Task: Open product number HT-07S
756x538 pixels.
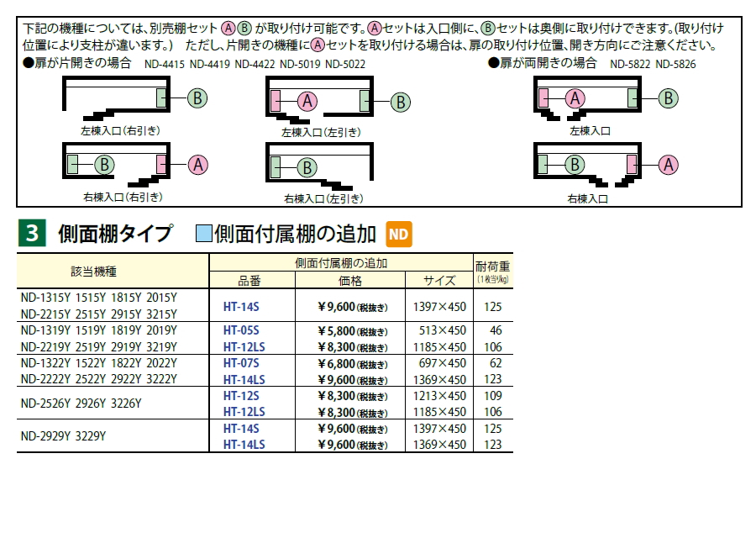Action: click(241, 363)
